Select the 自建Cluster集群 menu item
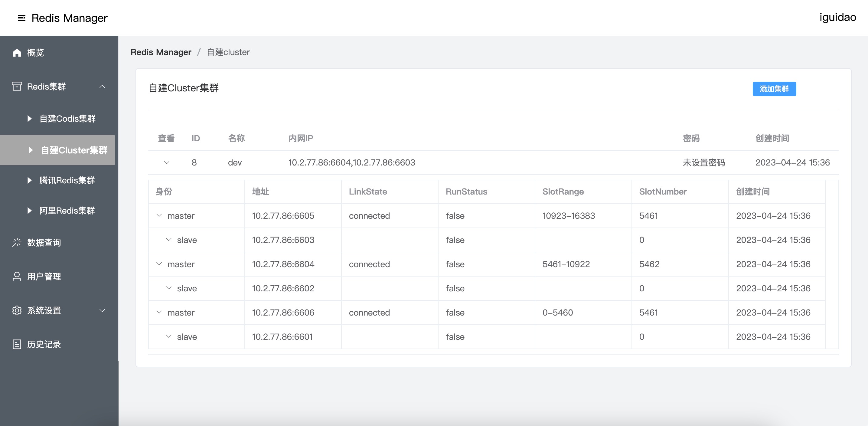The width and height of the screenshot is (868, 426). tap(73, 150)
